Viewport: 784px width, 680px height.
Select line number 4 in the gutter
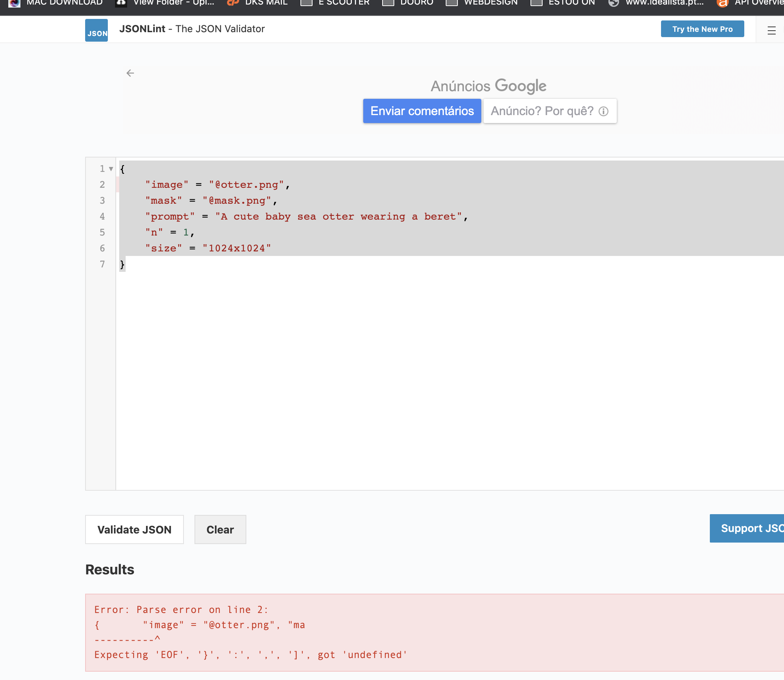point(102,216)
